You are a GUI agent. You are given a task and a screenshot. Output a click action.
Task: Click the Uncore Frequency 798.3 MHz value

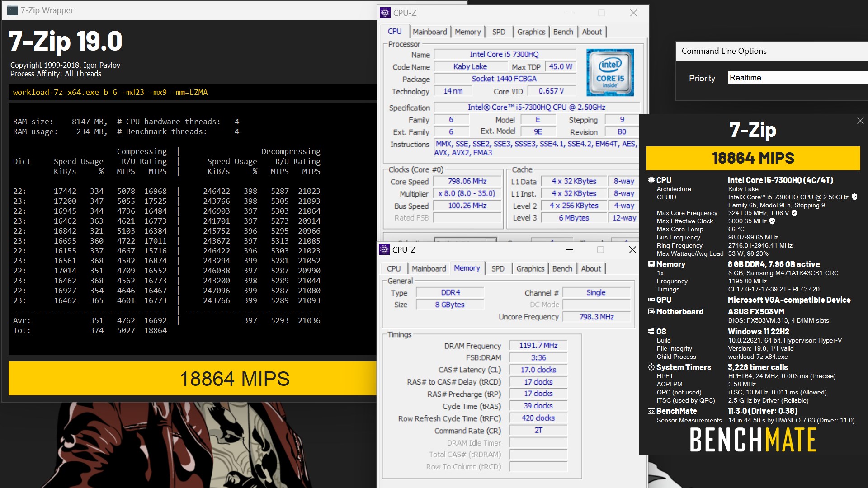(x=596, y=317)
